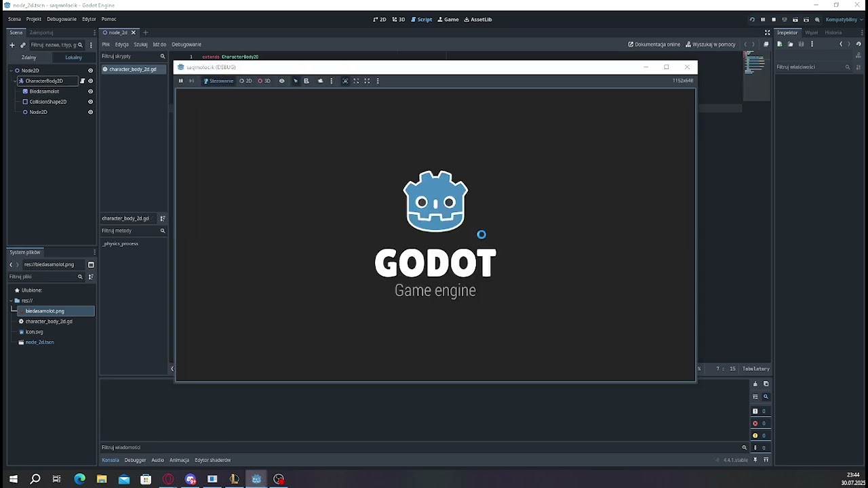The height and width of the screenshot is (488, 868).
Task: Switch to the Węzeł tab
Action: point(811,33)
